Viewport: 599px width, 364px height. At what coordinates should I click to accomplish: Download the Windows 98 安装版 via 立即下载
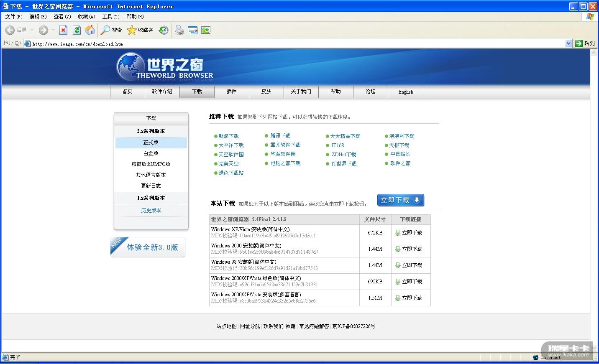click(x=409, y=265)
